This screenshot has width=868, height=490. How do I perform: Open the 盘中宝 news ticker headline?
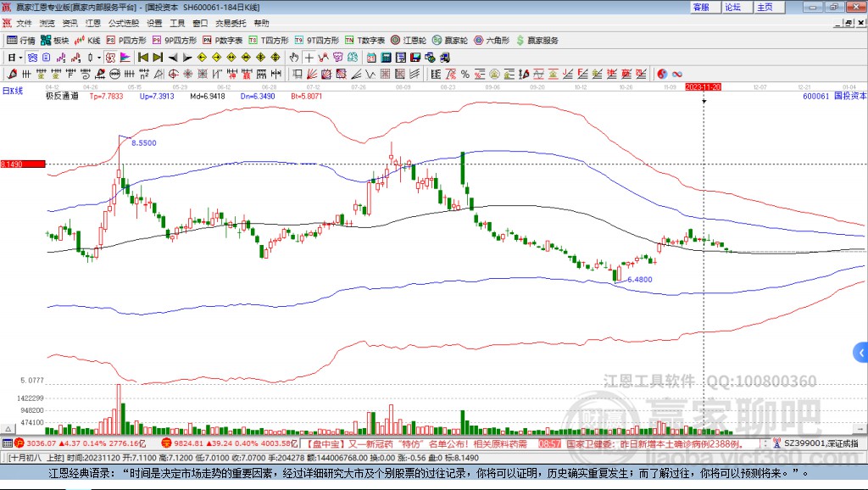pyautogui.click(x=416, y=443)
